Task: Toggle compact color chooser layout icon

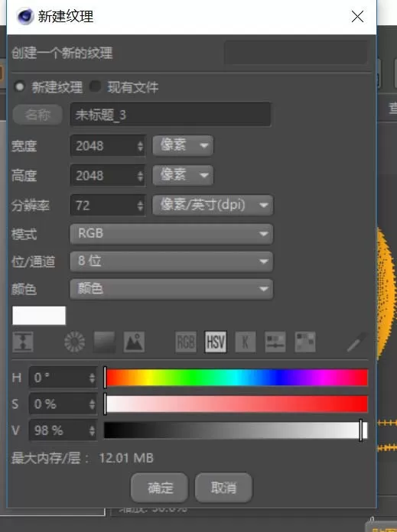Action: pos(23,342)
